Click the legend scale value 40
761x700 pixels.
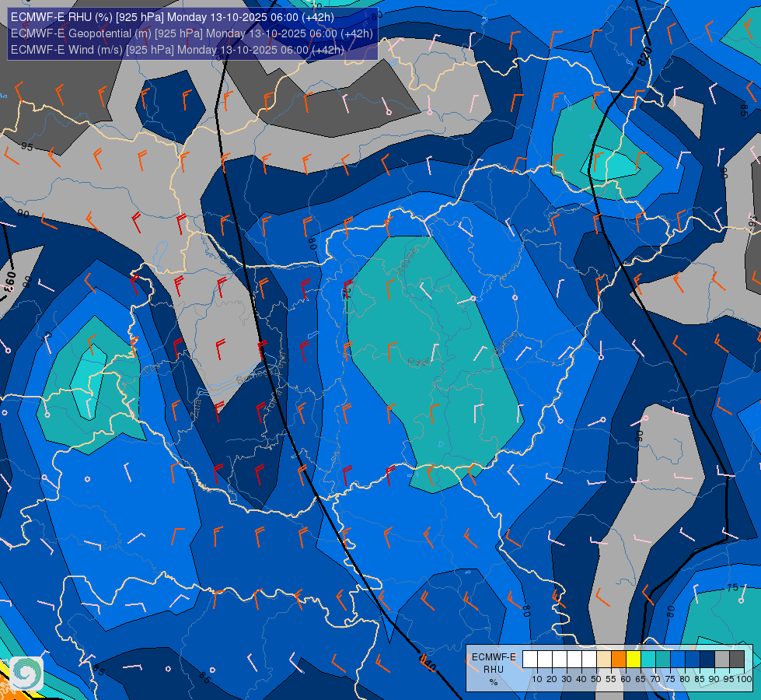coord(581,679)
